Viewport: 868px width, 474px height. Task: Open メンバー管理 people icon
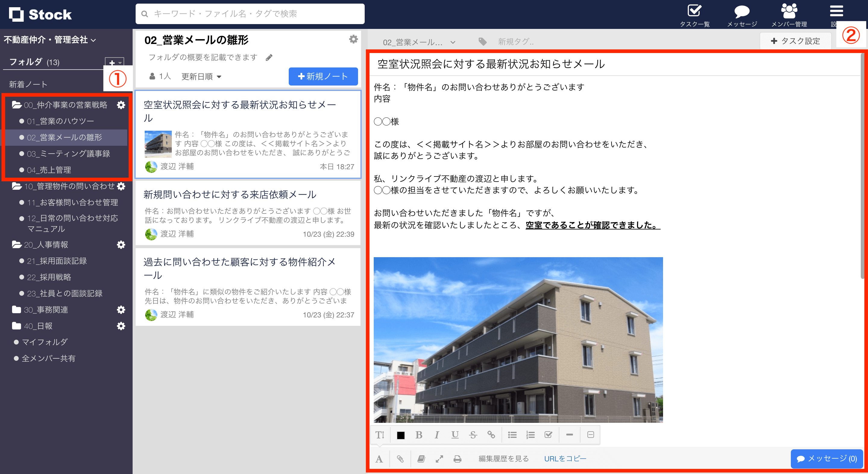[789, 15]
